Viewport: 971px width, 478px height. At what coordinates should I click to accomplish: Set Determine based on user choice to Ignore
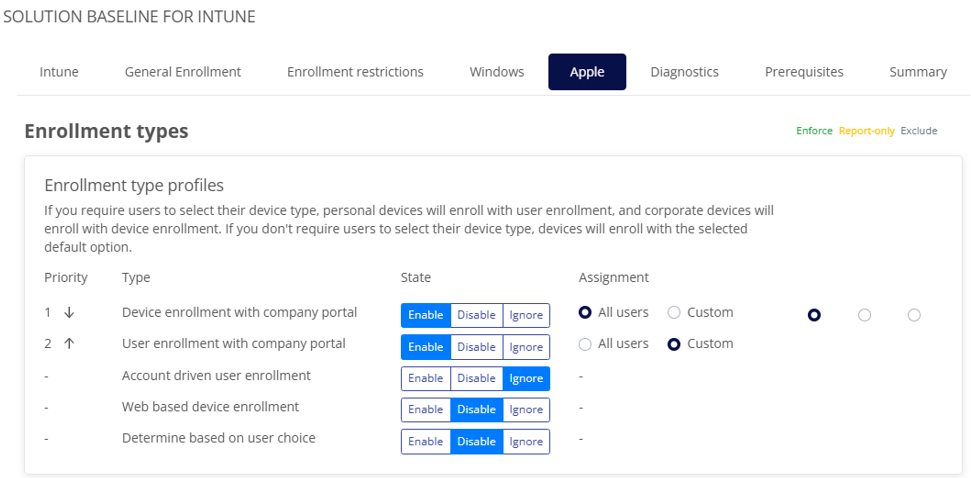526,441
